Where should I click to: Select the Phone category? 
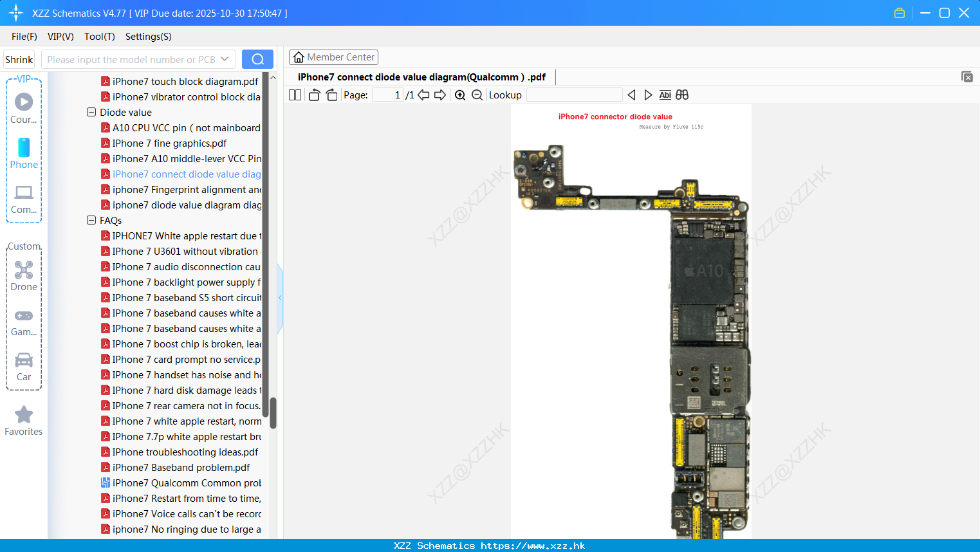coord(24,153)
